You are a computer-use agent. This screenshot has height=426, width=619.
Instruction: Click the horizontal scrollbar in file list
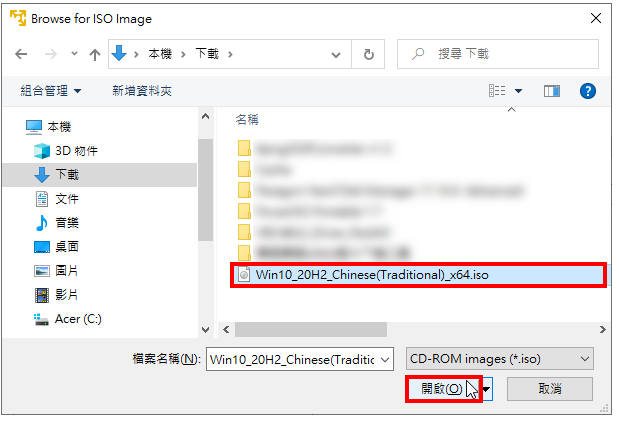click(x=311, y=329)
